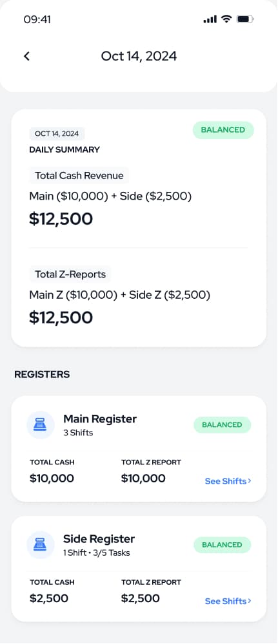Tap the battery indicator icon

246,19
